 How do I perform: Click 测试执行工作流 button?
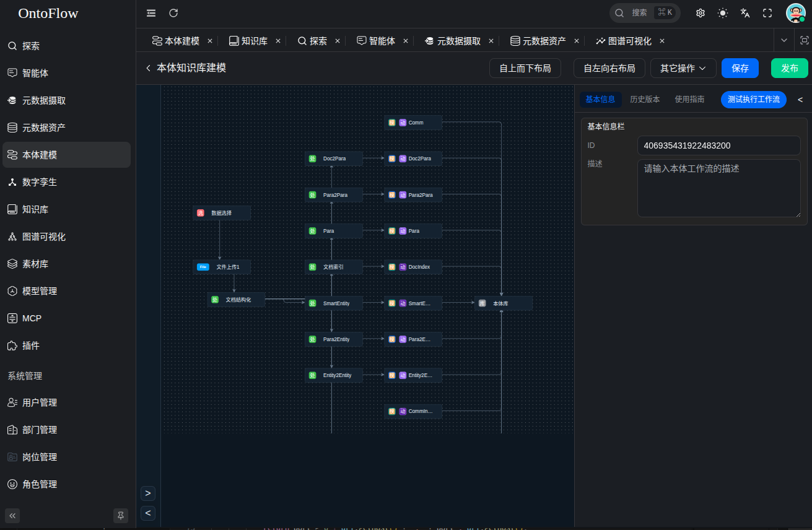pyautogui.click(x=754, y=99)
